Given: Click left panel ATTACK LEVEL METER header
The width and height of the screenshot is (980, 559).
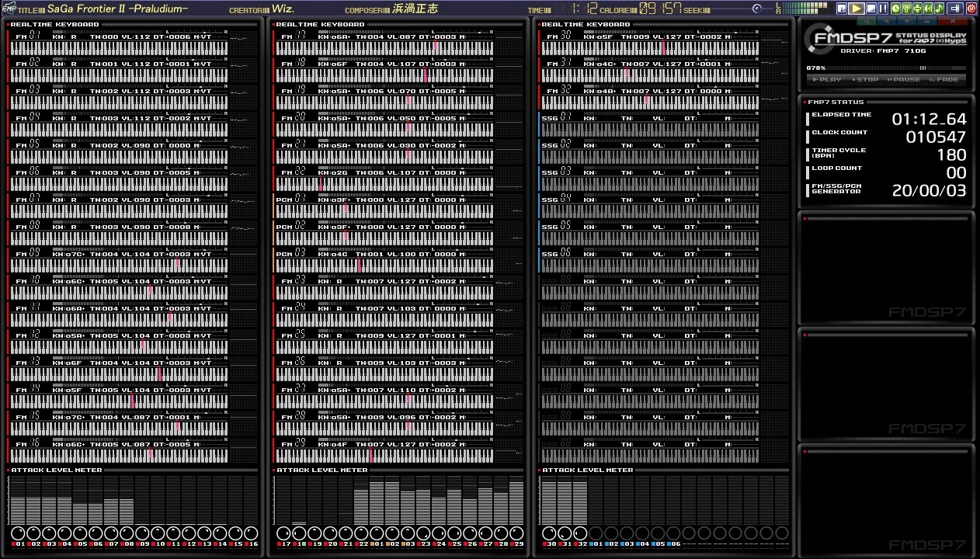Looking at the screenshot, I should click(x=57, y=470).
